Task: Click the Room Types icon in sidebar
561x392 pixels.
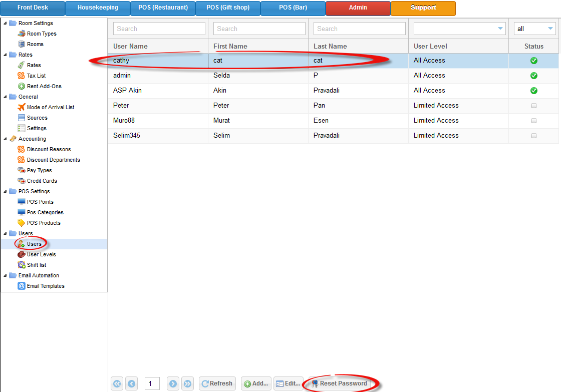Action: point(21,34)
